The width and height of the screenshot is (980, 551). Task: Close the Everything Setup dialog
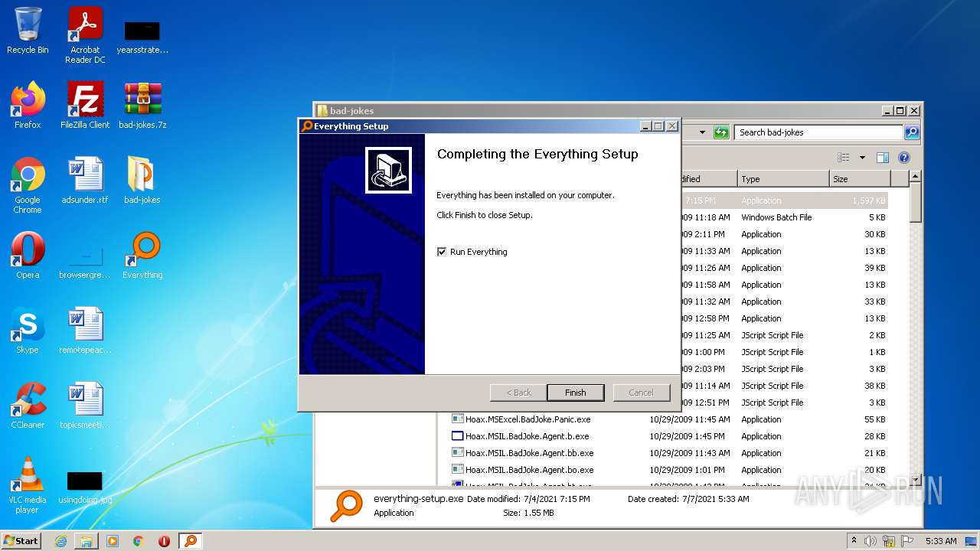(671, 126)
